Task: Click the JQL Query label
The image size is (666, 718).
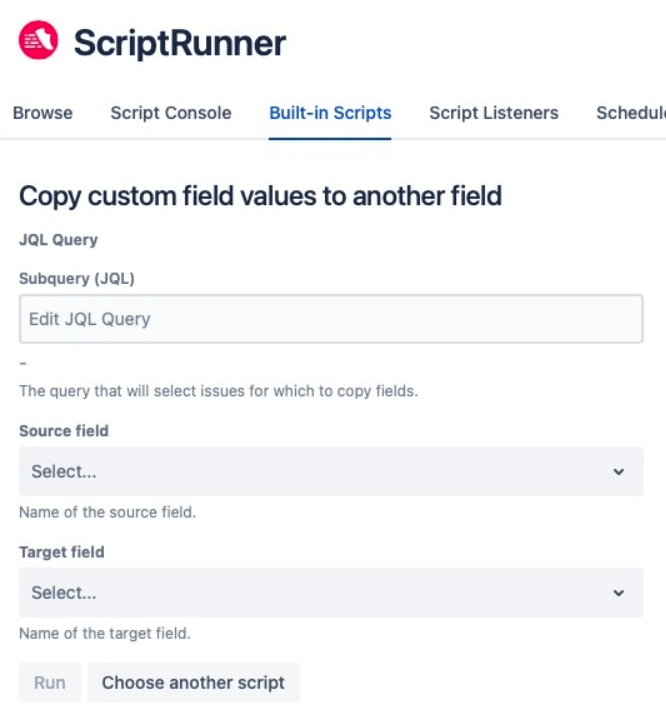Action: (59, 240)
